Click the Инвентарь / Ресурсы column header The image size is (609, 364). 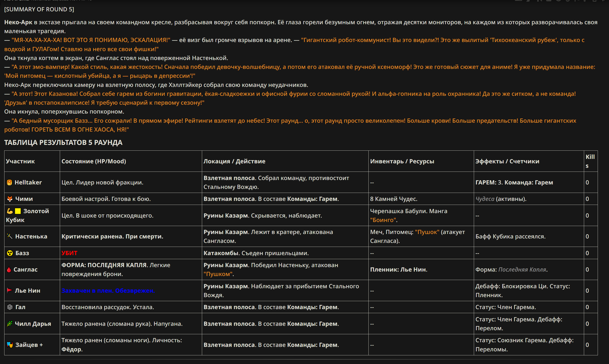click(402, 161)
